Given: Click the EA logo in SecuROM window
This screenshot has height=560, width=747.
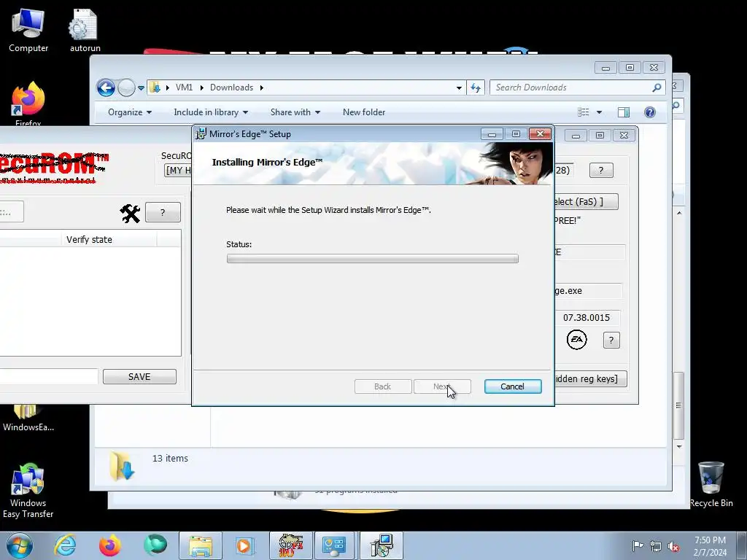Looking at the screenshot, I should [x=576, y=340].
